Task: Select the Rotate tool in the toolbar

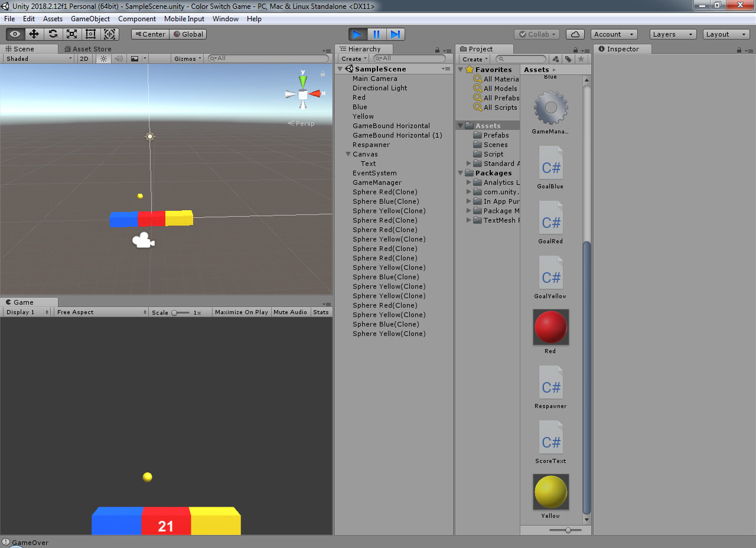Action: tap(53, 34)
